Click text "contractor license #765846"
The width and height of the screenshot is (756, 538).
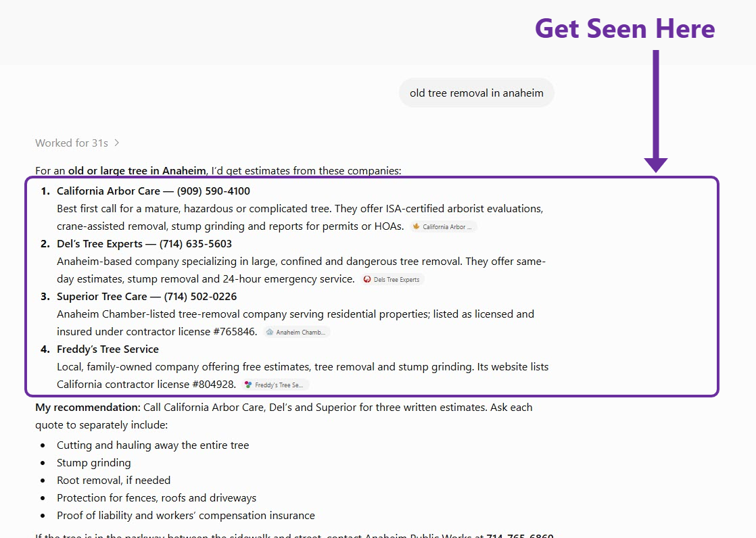[192, 332]
